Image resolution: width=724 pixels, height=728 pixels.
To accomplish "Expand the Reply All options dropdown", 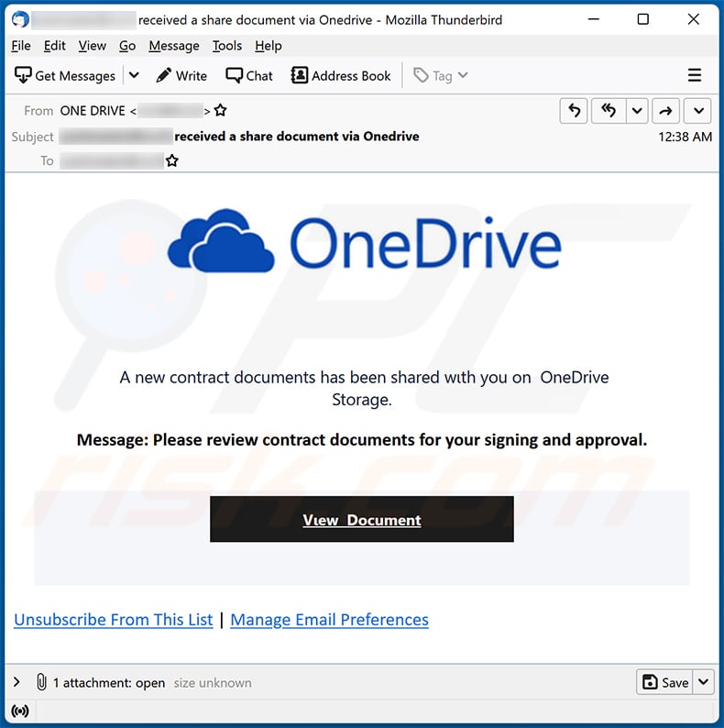I will 637,111.
